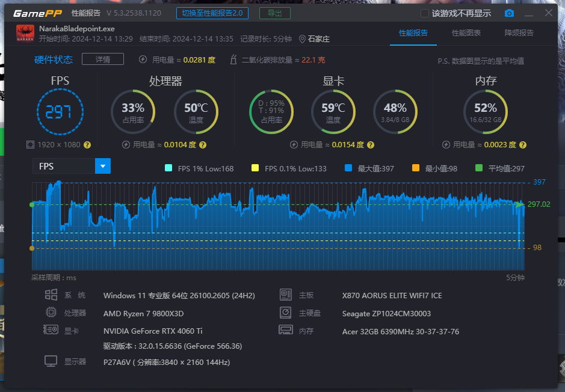Screen dimensions: 565x392
Task: Click the lightning icon under 显卡 gauges
Action: (294, 145)
